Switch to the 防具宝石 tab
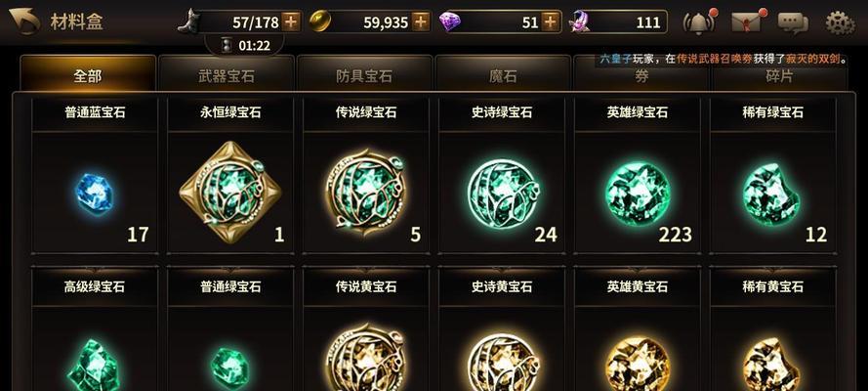Image resolution: width=868 pixels, height=391 pixels. 363,73
